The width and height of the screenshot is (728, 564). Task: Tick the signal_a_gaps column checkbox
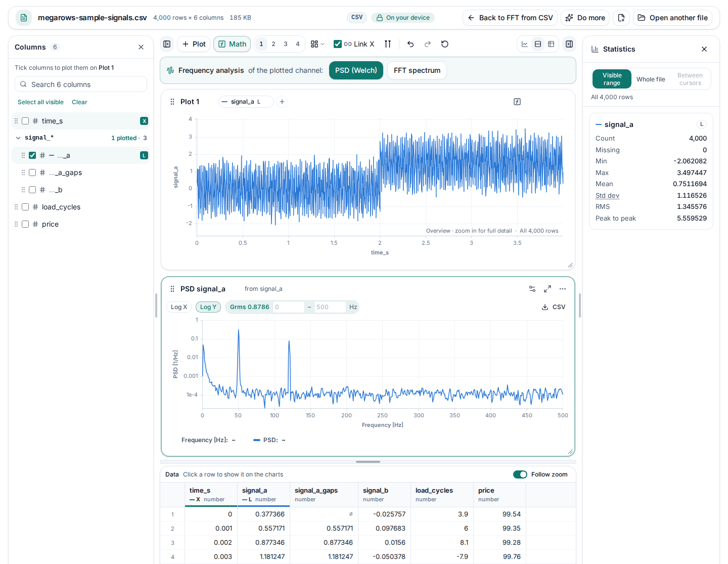coord(32,172)
